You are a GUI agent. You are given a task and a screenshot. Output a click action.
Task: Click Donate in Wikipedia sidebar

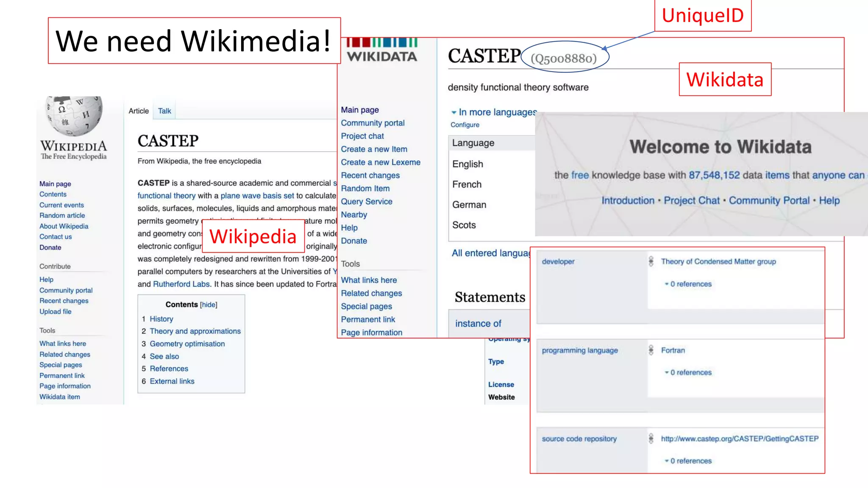pos(50,247)
